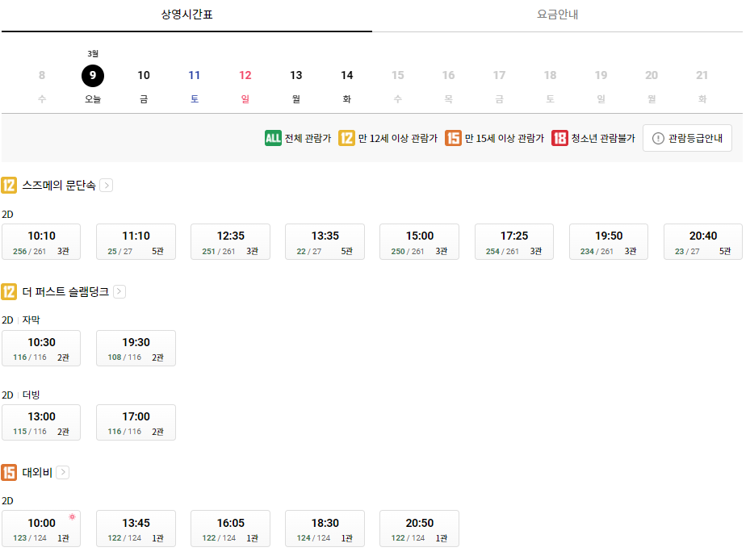Viewport: 750px width, 560px height.
Task: Switch to the 요금안내 tab
Action: (561, 14)
